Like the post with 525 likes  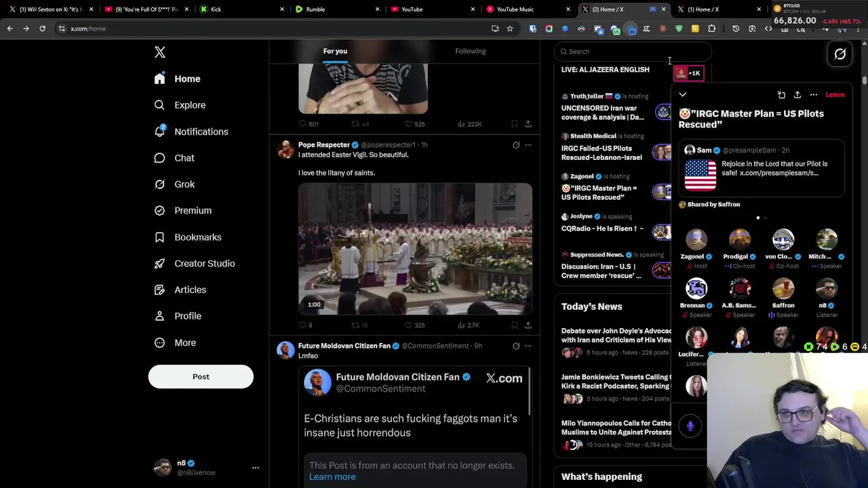pyautogui.click(x=414, y=124)
